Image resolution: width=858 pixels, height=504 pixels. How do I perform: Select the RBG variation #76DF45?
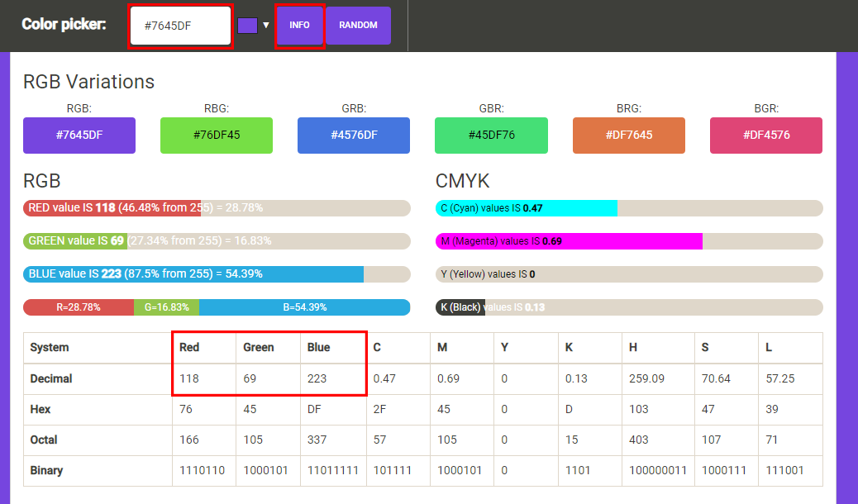pyautogui.click(x=216, y=135)
